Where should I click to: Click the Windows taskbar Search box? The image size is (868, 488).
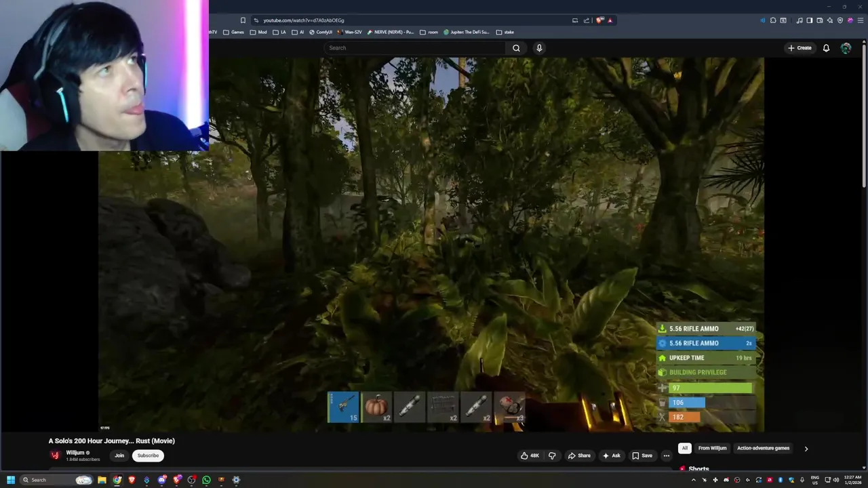(56, 480)
